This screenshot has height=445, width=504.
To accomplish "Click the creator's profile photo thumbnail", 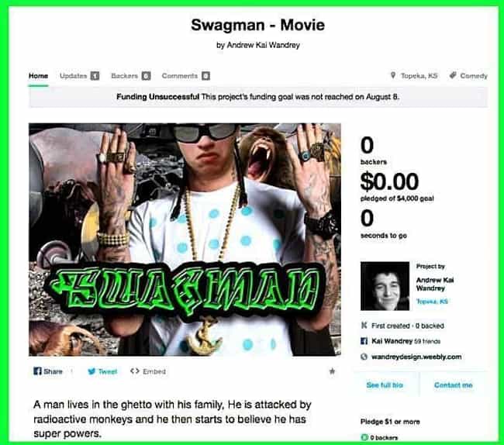I will point(385,286).
